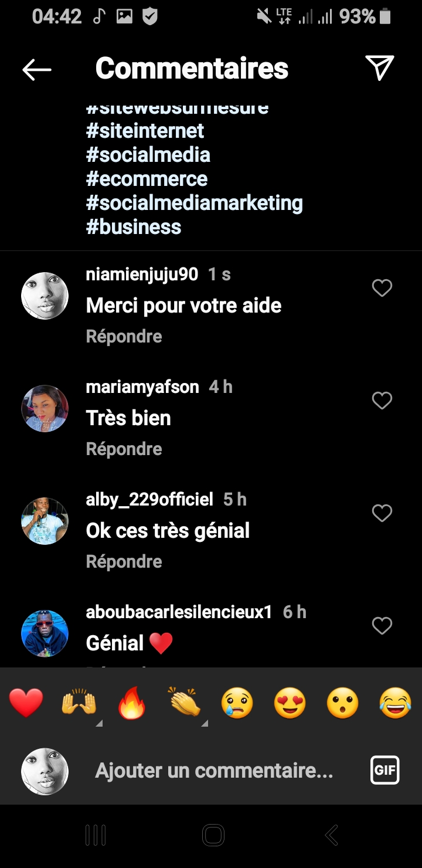Open the #socialmediamarketing hashtag

click(x=194, y=203)
